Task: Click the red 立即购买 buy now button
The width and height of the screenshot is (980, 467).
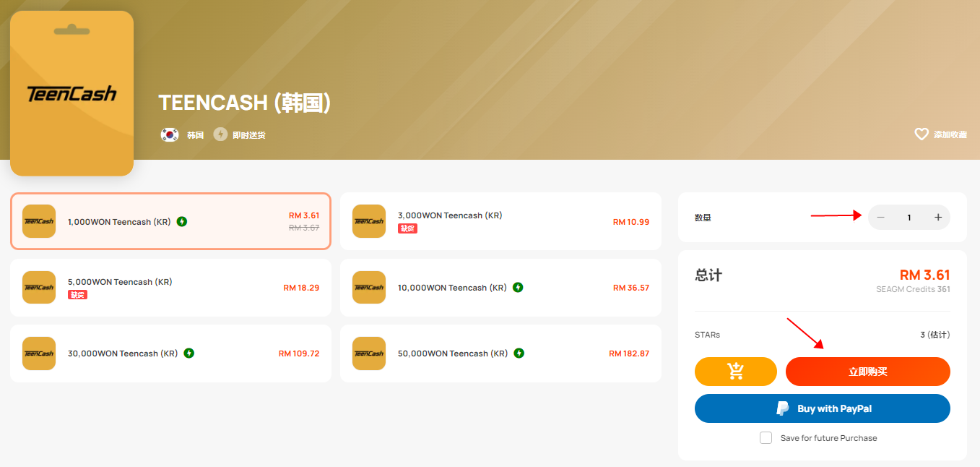Action: pyautogui.click(x=868, y=372)
